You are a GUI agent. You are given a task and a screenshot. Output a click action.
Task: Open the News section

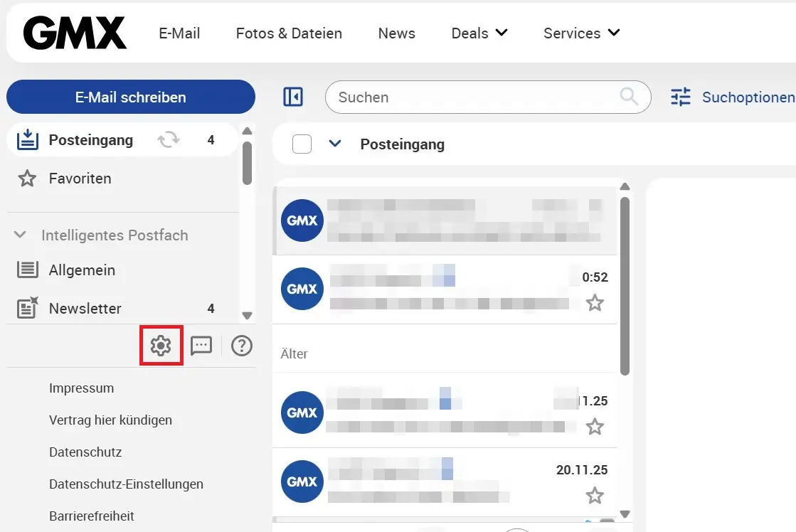coord(396,33)
